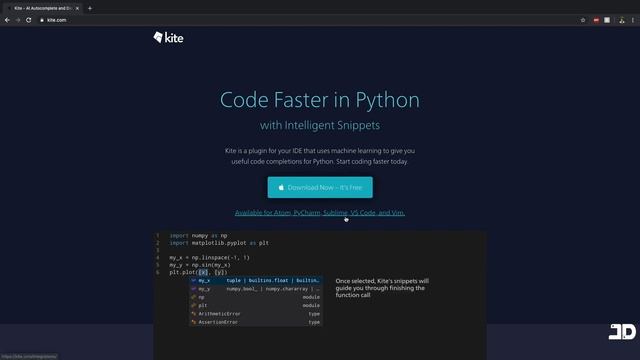Open the browser profile avatar

[x=622, y=20]
